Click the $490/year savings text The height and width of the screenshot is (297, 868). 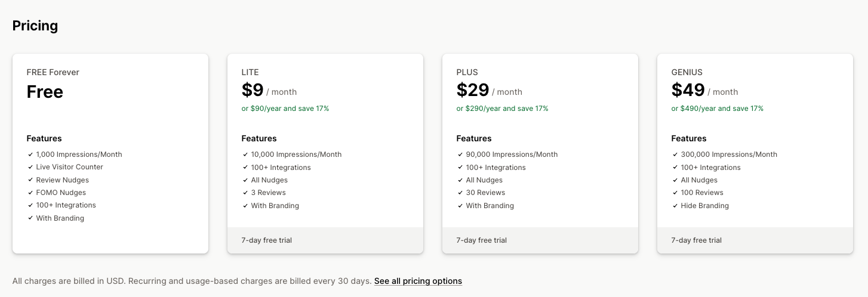click(717, 109)
